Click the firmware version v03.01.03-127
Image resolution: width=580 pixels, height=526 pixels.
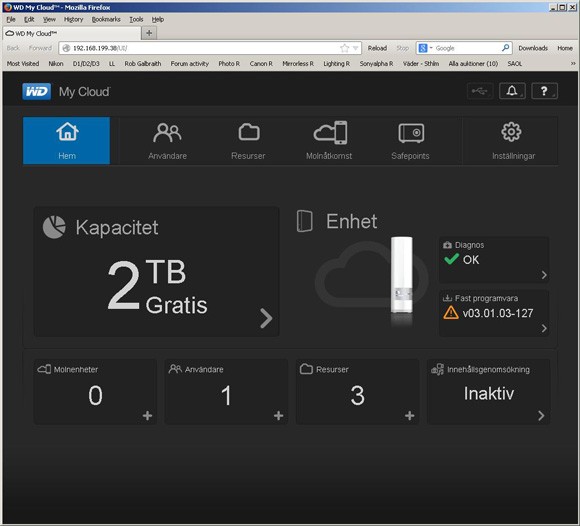point(498,313)
